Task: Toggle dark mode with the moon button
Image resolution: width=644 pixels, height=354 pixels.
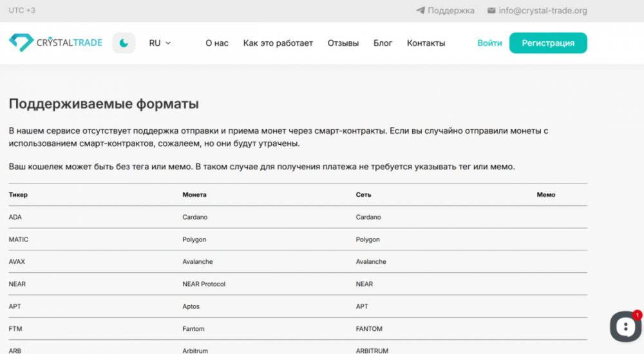Action: point(124,43)
